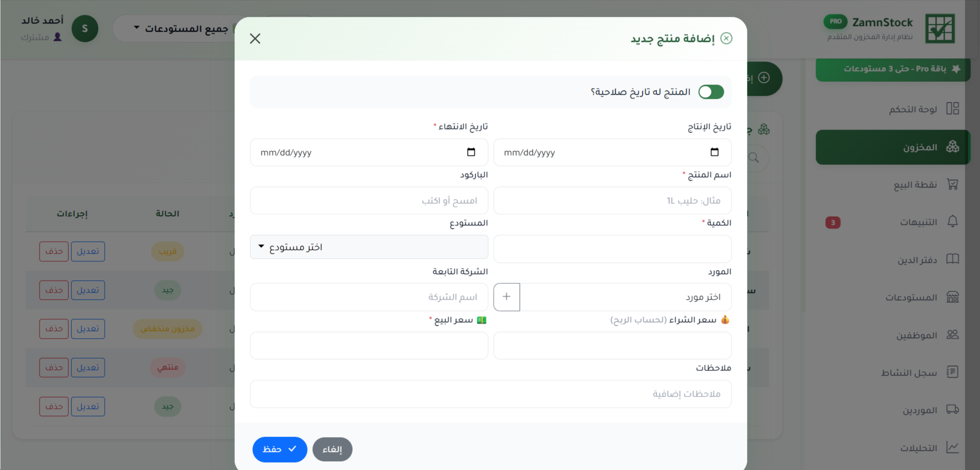Open expiry date calendar picker icon
Screen dimensions: 980x470
point(471,152)
